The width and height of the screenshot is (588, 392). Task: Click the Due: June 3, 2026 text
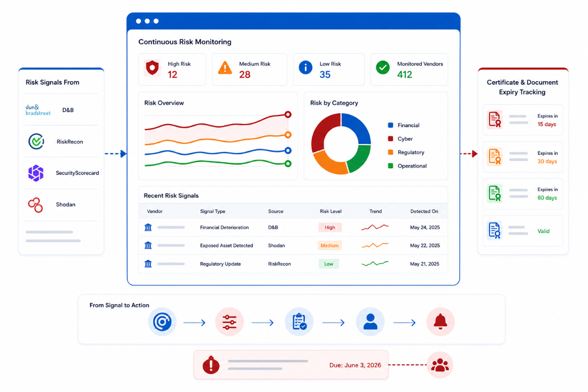tap(355, 365)
